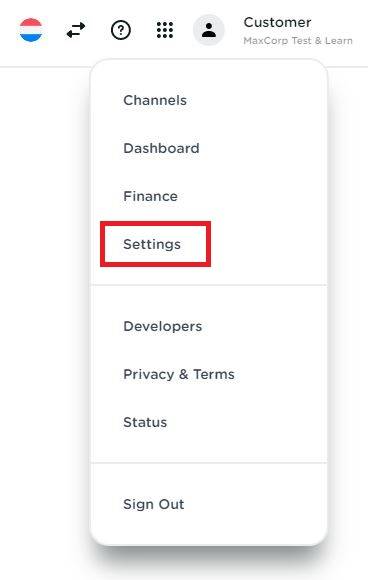Screen dimensions: 368x580
Task: Click empty page background to dismiss the menu
Action: tap(44, 296)
